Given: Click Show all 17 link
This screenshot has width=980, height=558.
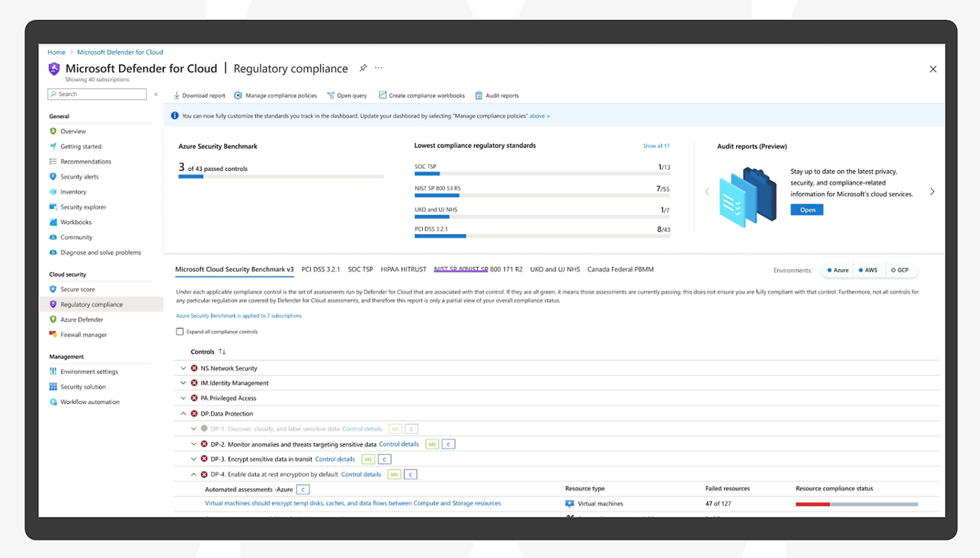Looking at the screenshot, I should (x=656, y=146).
